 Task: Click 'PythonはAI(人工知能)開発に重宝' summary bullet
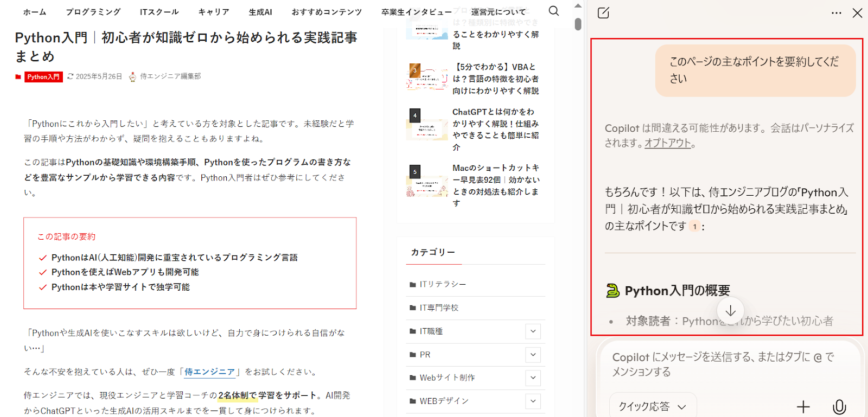(174, 258)
